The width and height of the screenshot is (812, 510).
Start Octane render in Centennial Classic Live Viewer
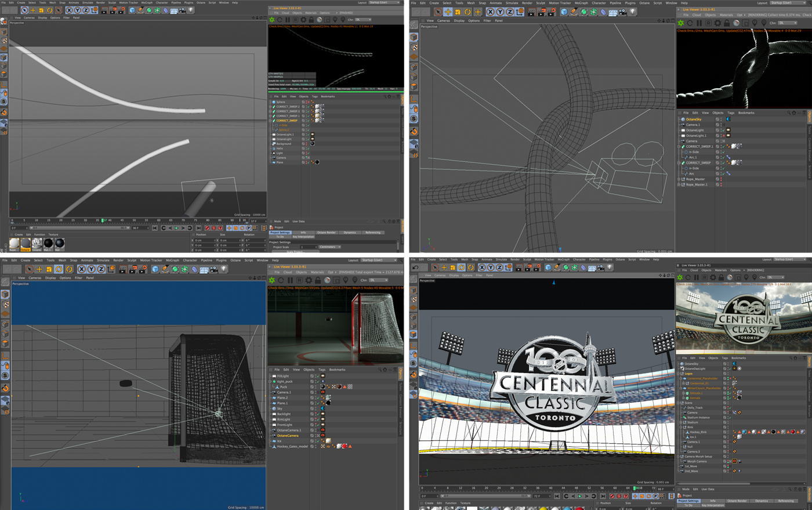click(x=680, y=277)
